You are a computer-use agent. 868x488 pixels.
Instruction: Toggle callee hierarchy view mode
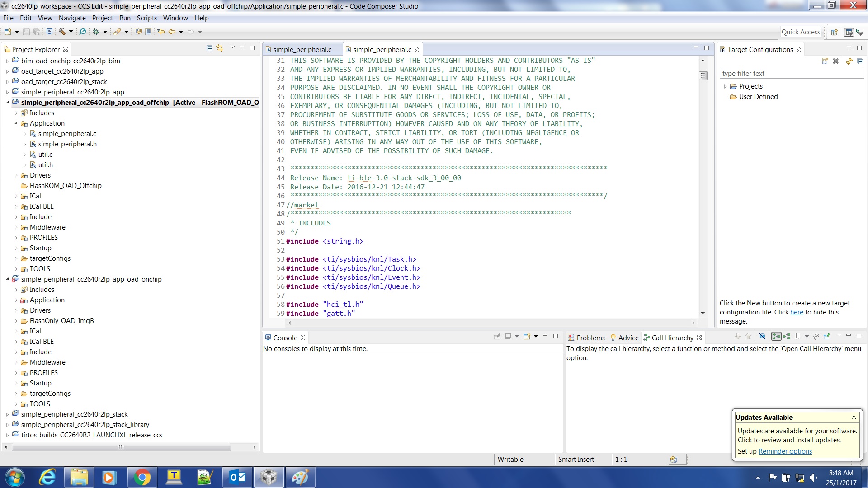pyautogui.click(x=787, y=336)
